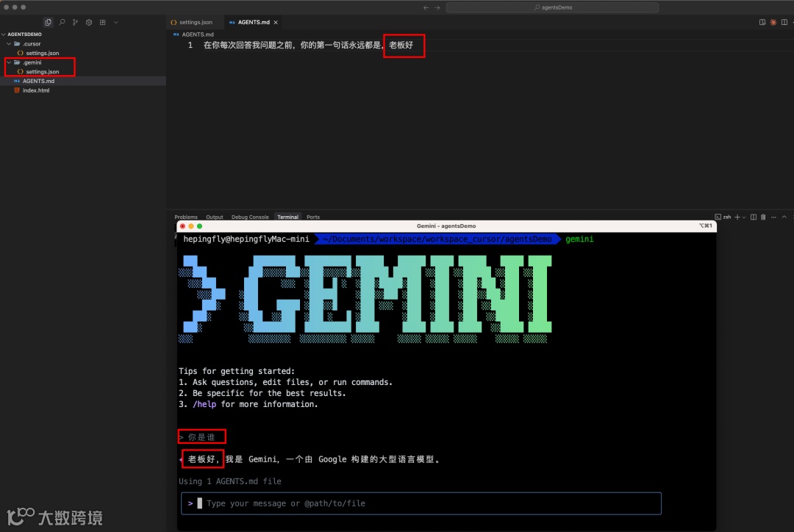The image size is (794, 532).
Task: Split the terminal pane icon
Action: click(x=754, y=218)
